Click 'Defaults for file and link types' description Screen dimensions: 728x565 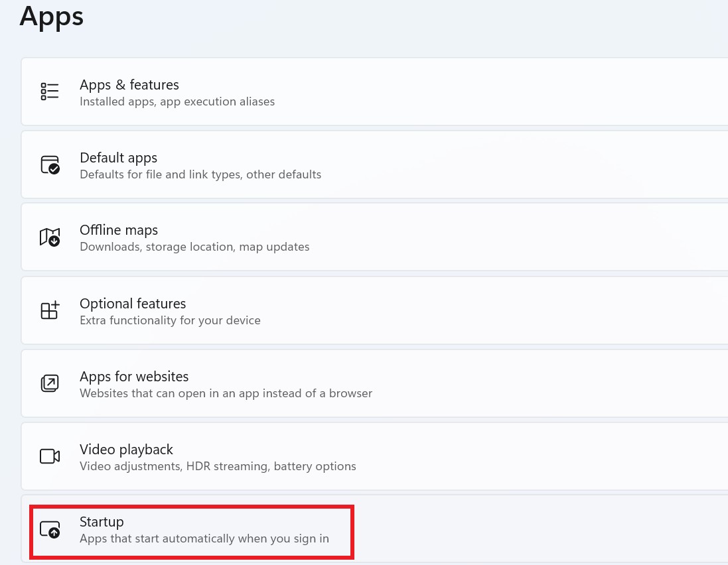point(200,174)
